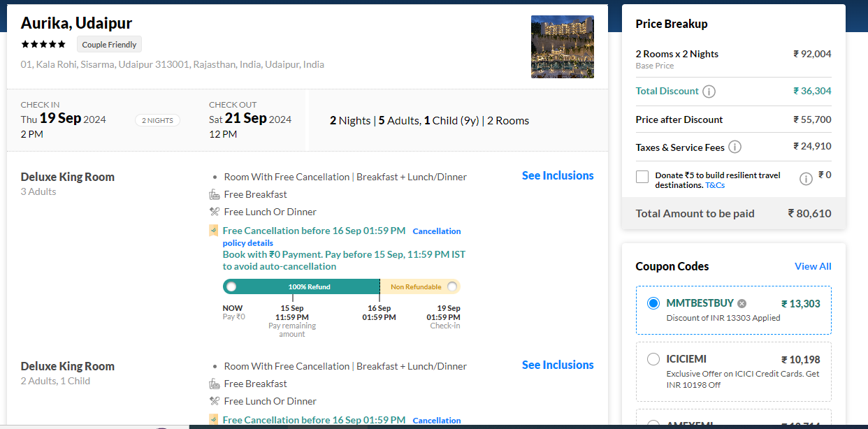Tick the Donate ₹5 checkbox

click(642, 177)
